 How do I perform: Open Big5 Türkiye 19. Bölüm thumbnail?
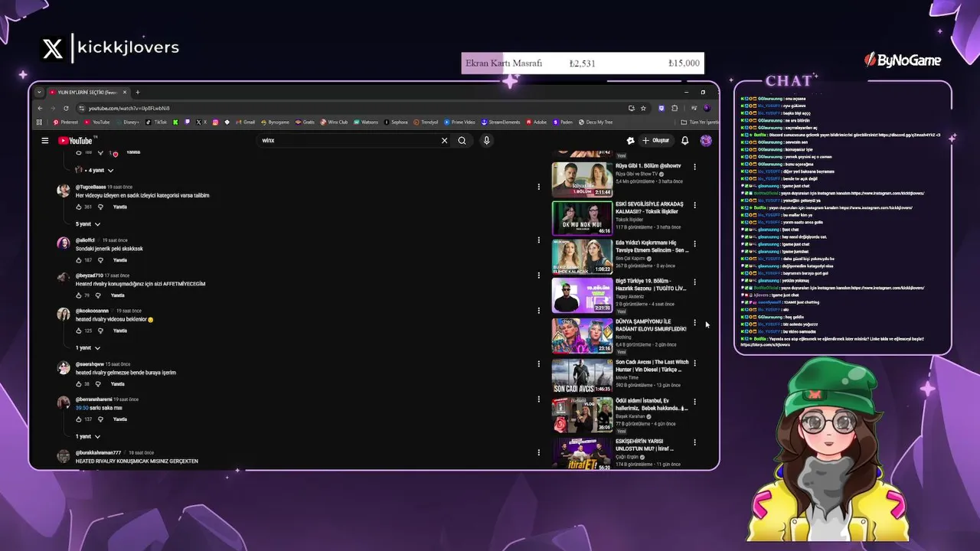tap(583, 295)
